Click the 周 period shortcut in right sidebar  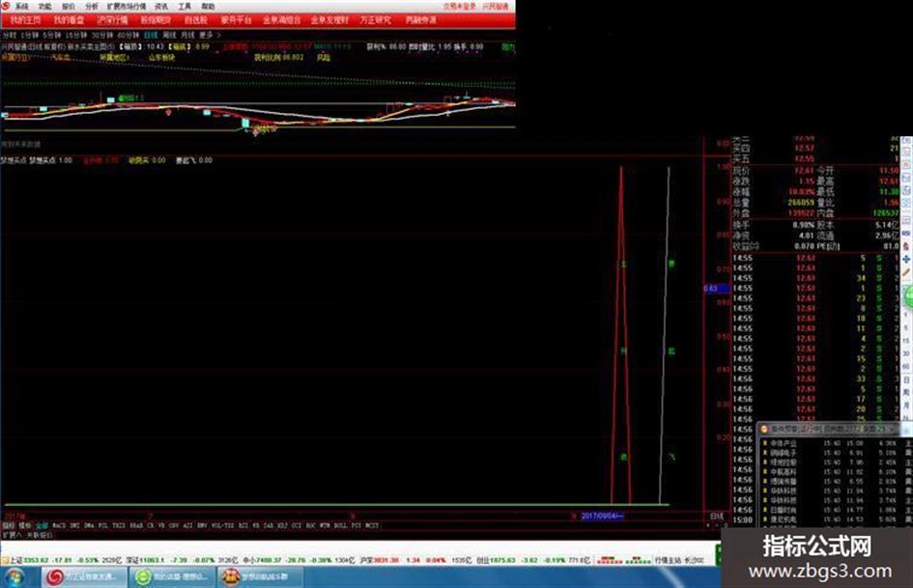click(x=906, y=393)
